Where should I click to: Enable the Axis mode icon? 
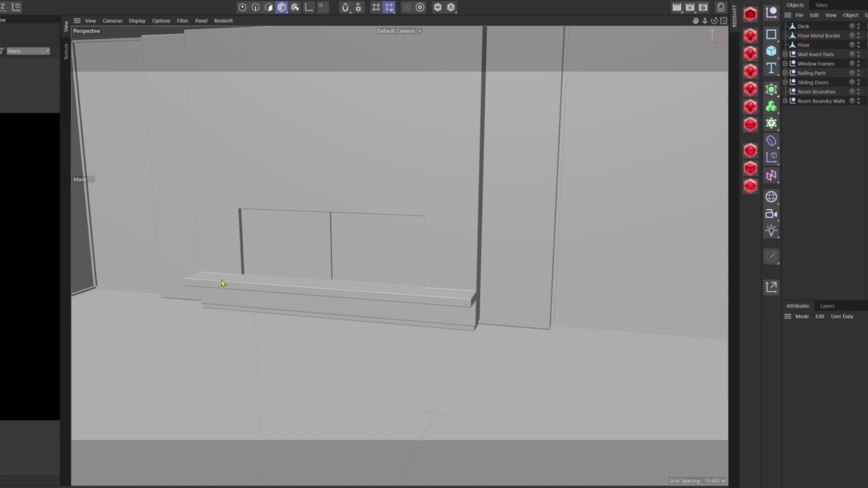coord(309,7)
